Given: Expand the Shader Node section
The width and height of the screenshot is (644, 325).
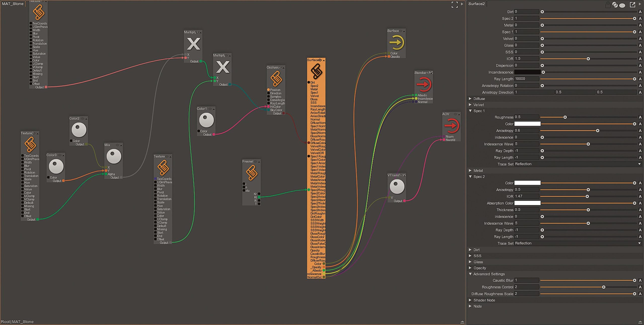Looking at the screenshot, I should (x=470, y=300).
